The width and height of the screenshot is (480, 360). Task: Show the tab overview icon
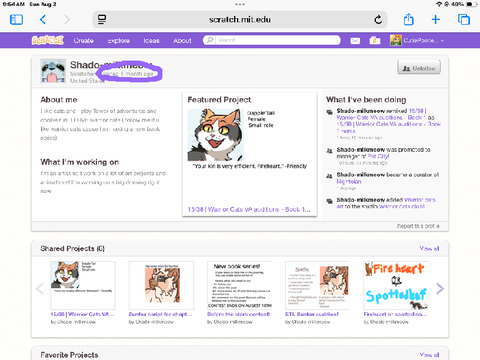pyautogui.click(x=464, y=20)
